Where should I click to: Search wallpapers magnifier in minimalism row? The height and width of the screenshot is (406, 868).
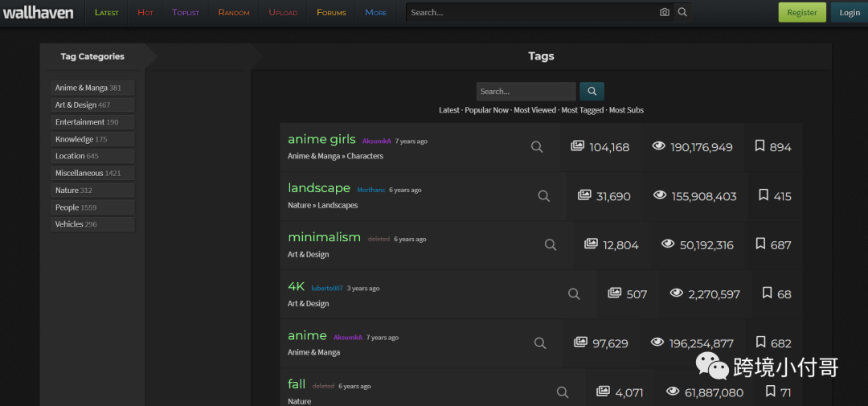551,245
